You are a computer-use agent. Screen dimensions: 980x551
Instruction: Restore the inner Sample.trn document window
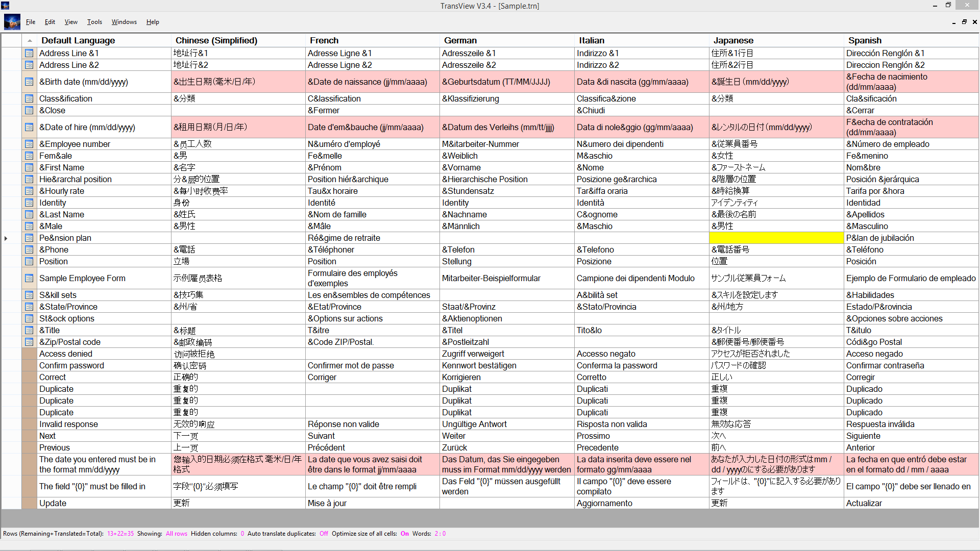tap(964, 22)
